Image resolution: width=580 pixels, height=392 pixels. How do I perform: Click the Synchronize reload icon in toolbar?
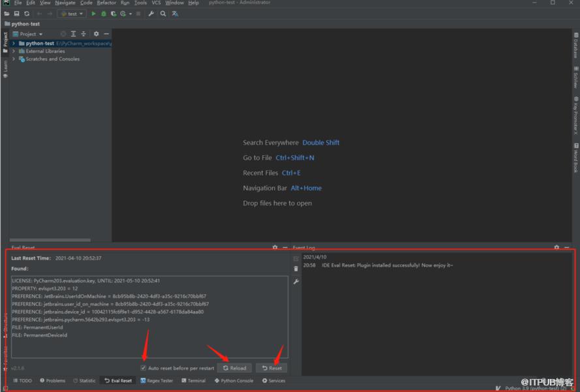[27, 14]
